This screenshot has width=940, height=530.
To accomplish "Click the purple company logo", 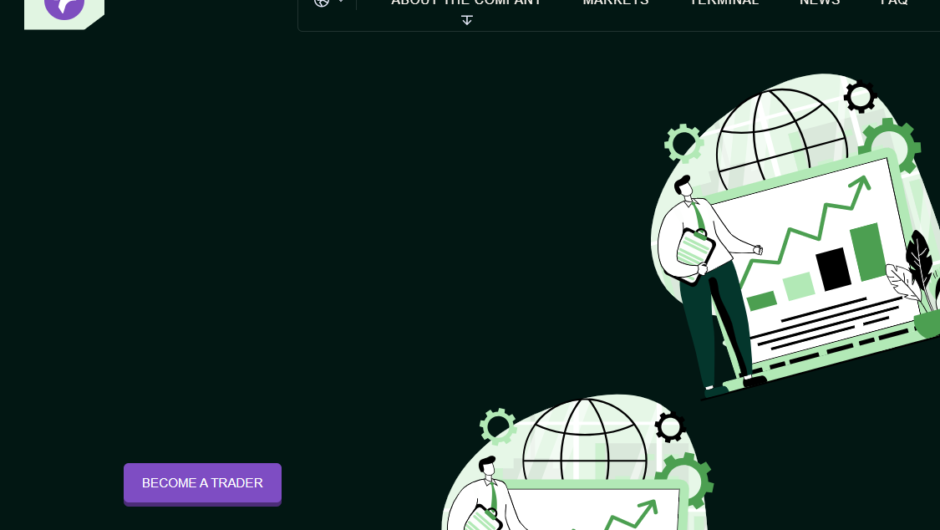I will point(64,7).
